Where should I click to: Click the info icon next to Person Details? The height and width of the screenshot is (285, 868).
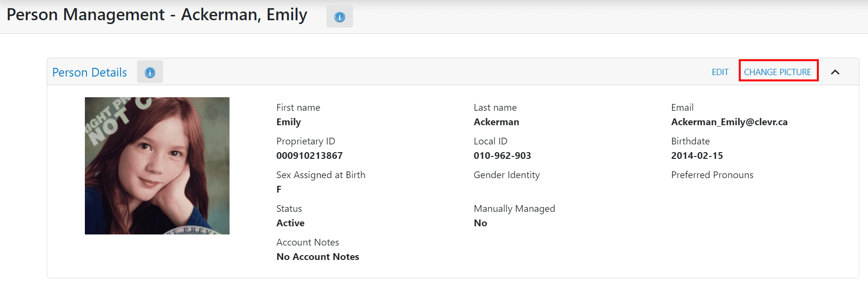tap(150, 72)
